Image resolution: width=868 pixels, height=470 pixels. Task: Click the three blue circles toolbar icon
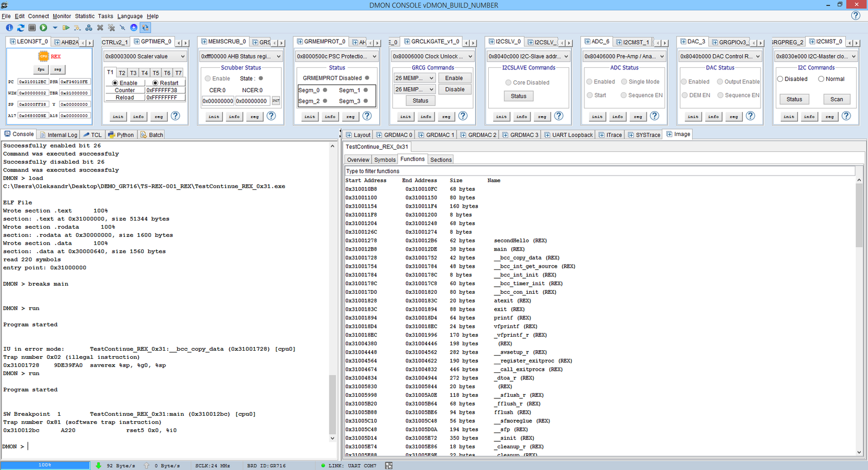click(89, 28)
